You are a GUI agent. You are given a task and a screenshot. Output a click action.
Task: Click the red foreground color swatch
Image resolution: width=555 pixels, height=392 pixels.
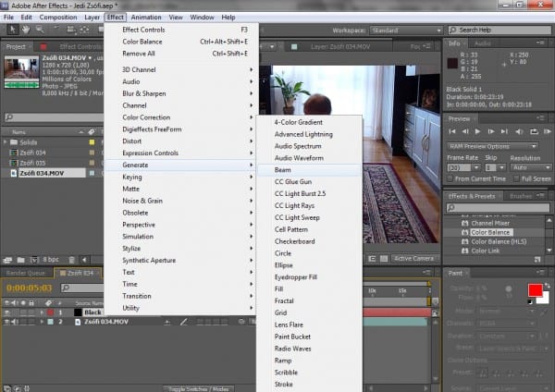click(x=534, y=291)
